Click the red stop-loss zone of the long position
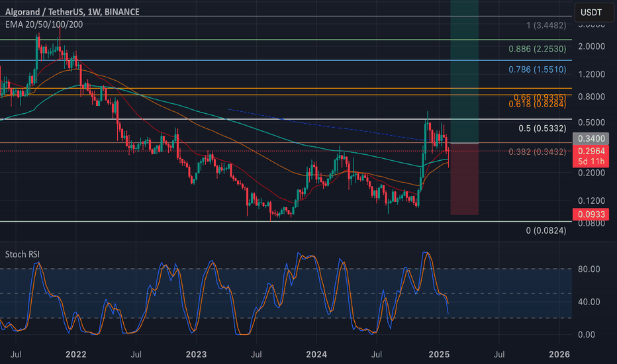This screenshot has width=617, height=364. click(x=464, y=179)
